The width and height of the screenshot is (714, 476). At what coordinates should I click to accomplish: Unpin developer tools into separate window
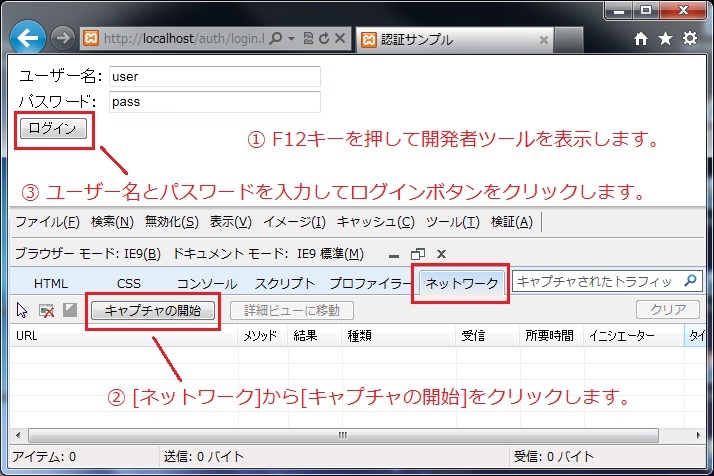(x=418, y=254)
